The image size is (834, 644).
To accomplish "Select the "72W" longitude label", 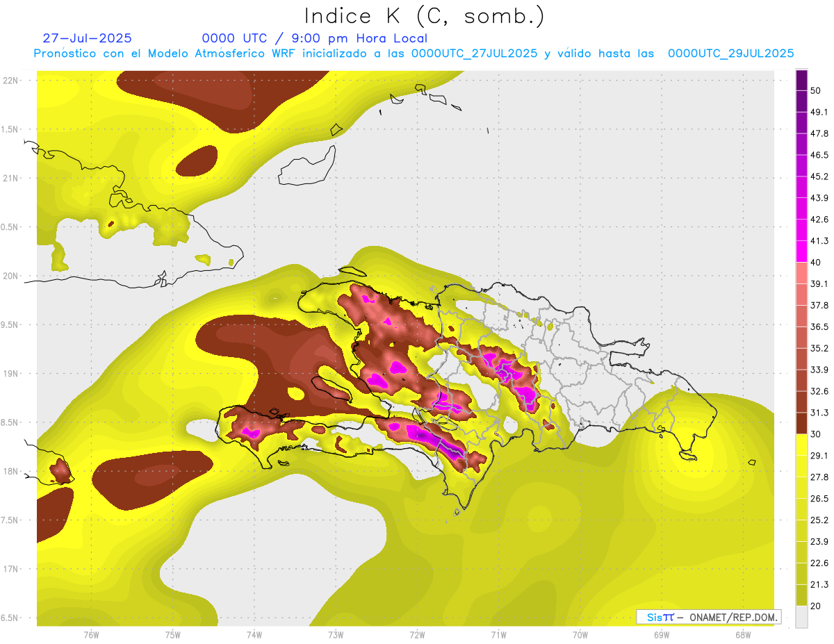I will coord(417,634).
